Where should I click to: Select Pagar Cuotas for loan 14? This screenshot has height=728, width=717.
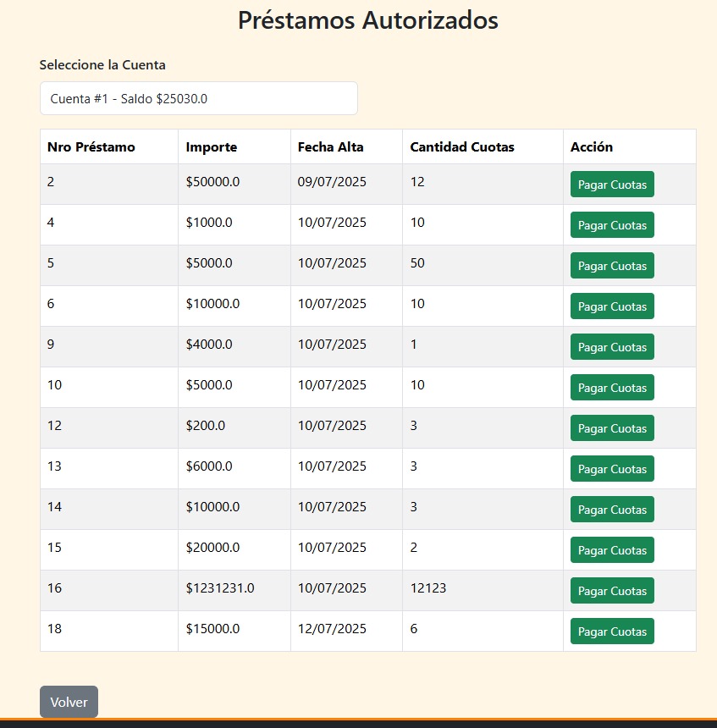[612, 510]
